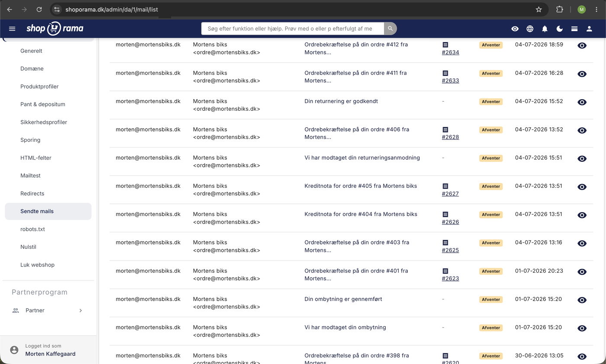
Task: Click document icon above #2627
Action: click(x=445, y=186)
